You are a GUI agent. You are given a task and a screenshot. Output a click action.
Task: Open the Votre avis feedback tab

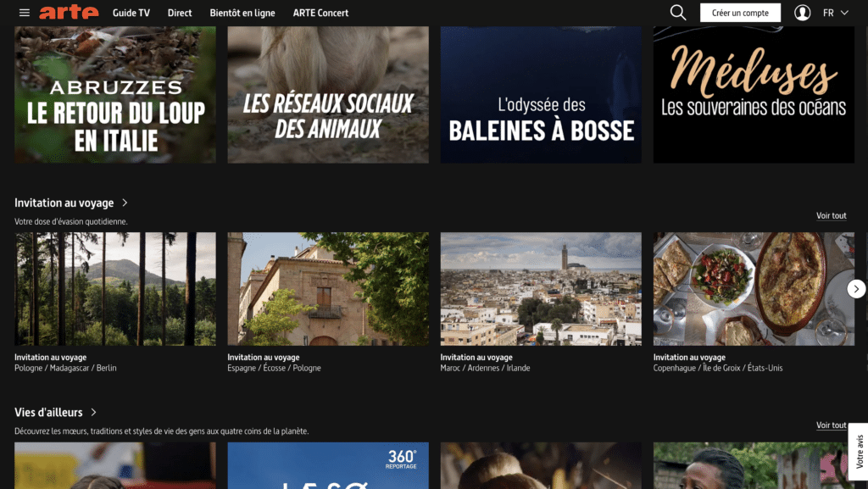(859, 452)
